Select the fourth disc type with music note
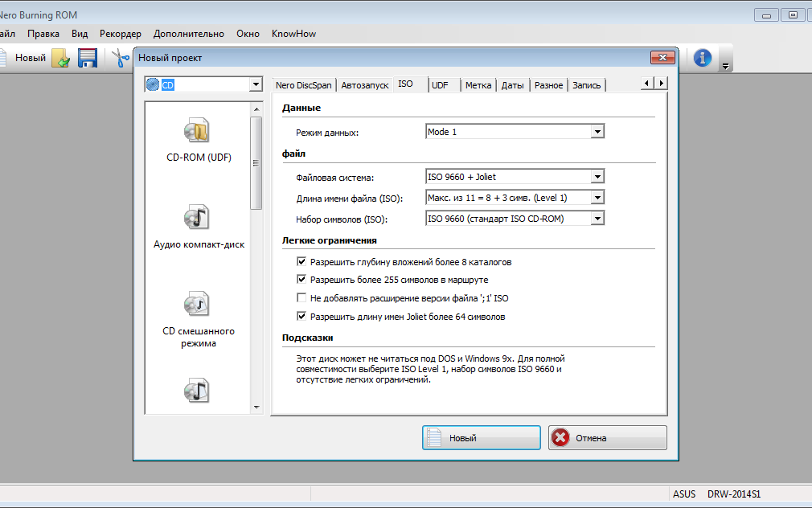Viewport: 812px width, 508px height. (x=196, y=391)
